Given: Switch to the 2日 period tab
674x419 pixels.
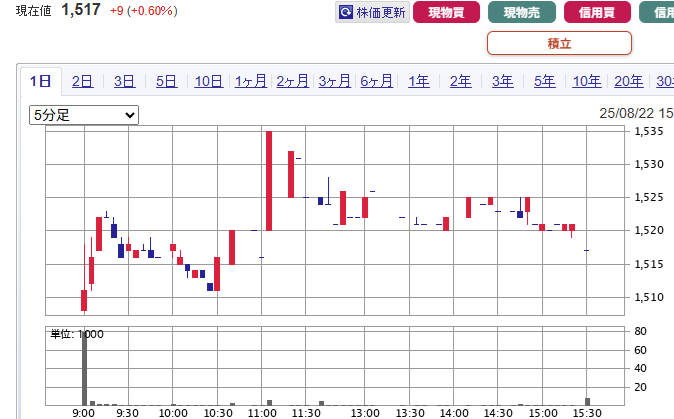Looking at the screenshot, I should [82, 81].
